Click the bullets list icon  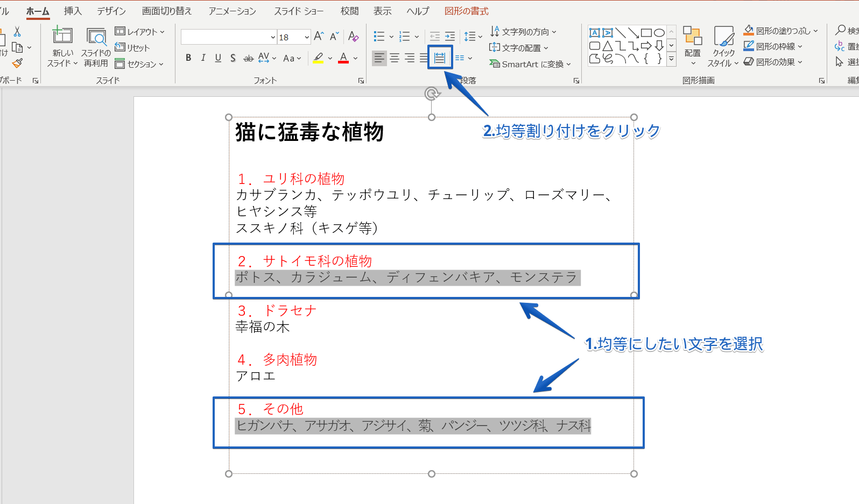pyautogui.click(x=379, y=37)
